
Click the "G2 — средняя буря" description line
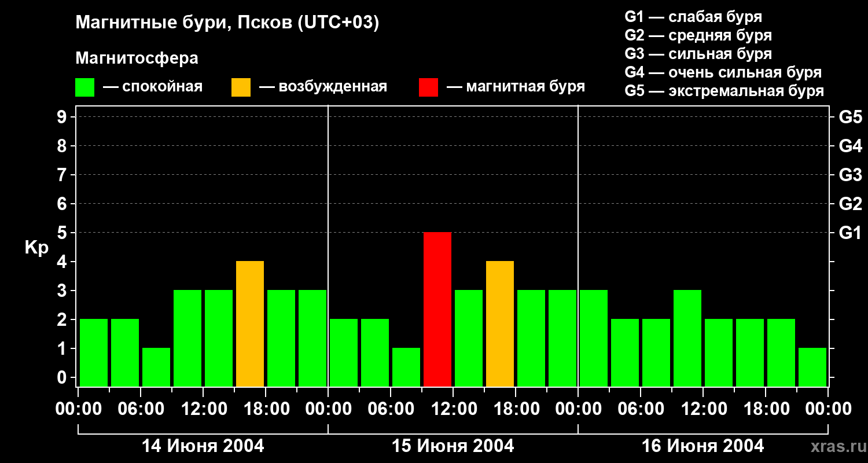[x=698, y=35]
